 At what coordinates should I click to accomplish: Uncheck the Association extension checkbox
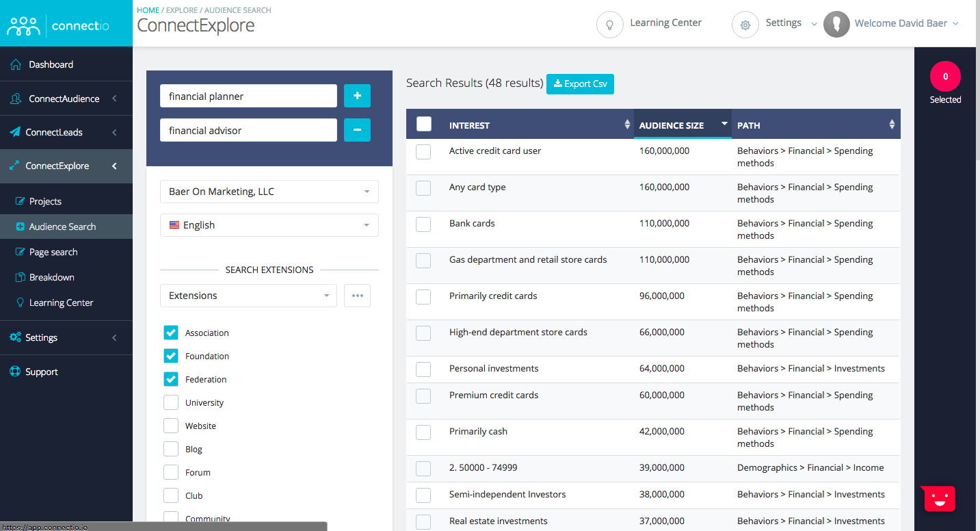pyautogui.click(x=171, y=333)
